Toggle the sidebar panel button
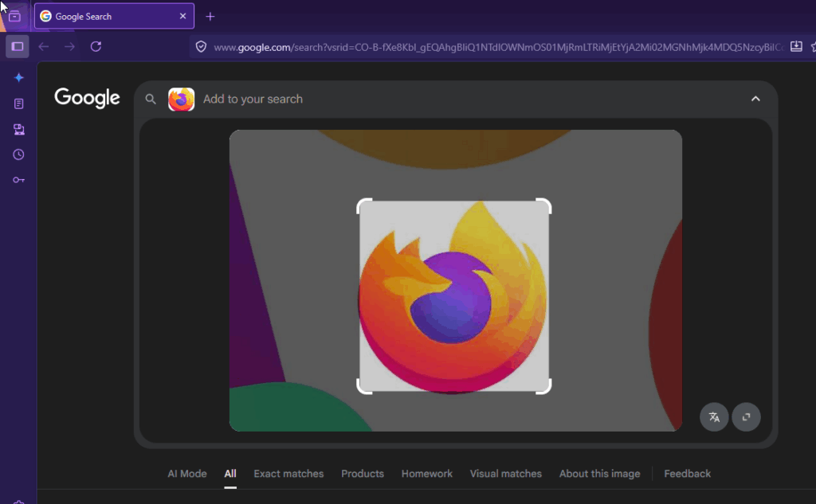The width and height of the screenshot is (816, 504). pos(18,47)
